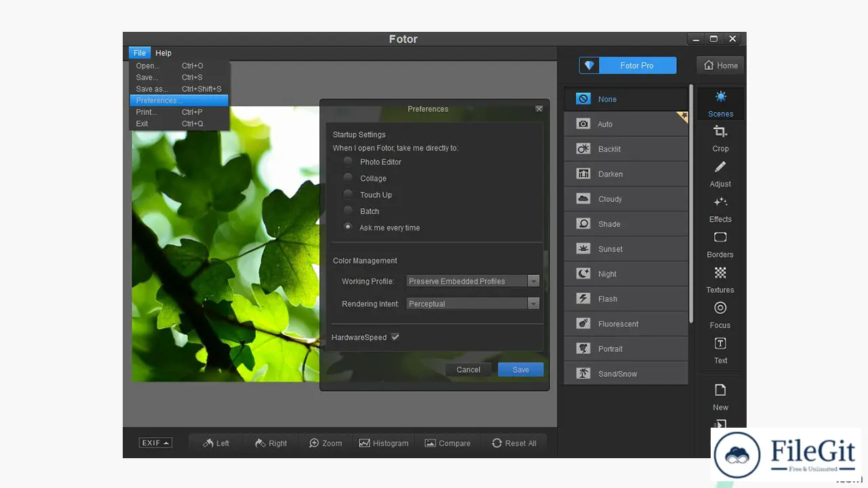Apply the Sand/Snow scene preset
The width and height of the screenshot is (868, 488).
pos(626,373)
